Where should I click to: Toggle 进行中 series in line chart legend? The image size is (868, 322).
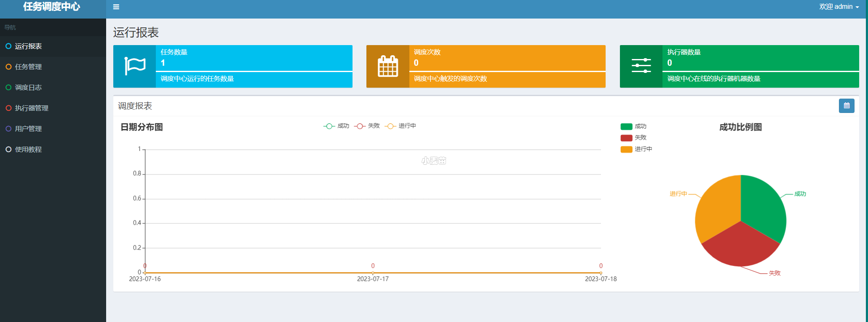point(400,126)
